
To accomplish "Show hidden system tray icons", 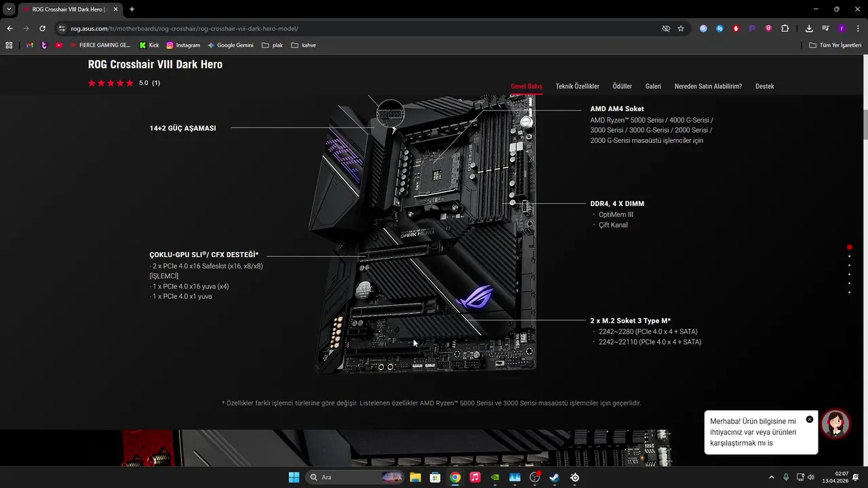I will coord(771,477).
